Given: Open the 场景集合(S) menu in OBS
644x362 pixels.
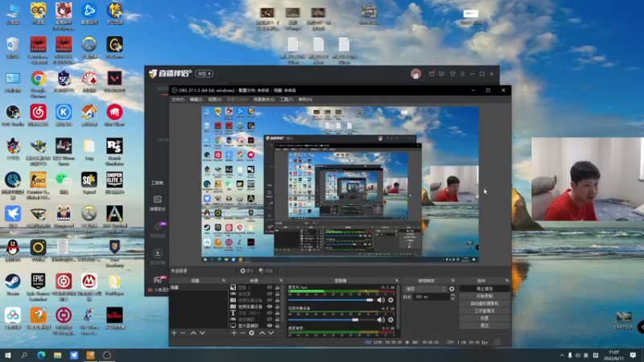Looking at the screenshot, I should [x=264, y=99].
